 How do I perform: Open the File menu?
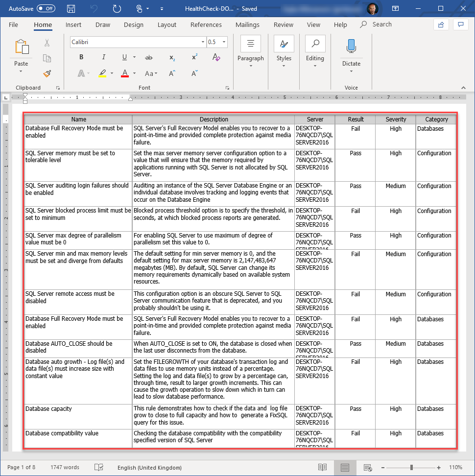click(x=13, y=24)
